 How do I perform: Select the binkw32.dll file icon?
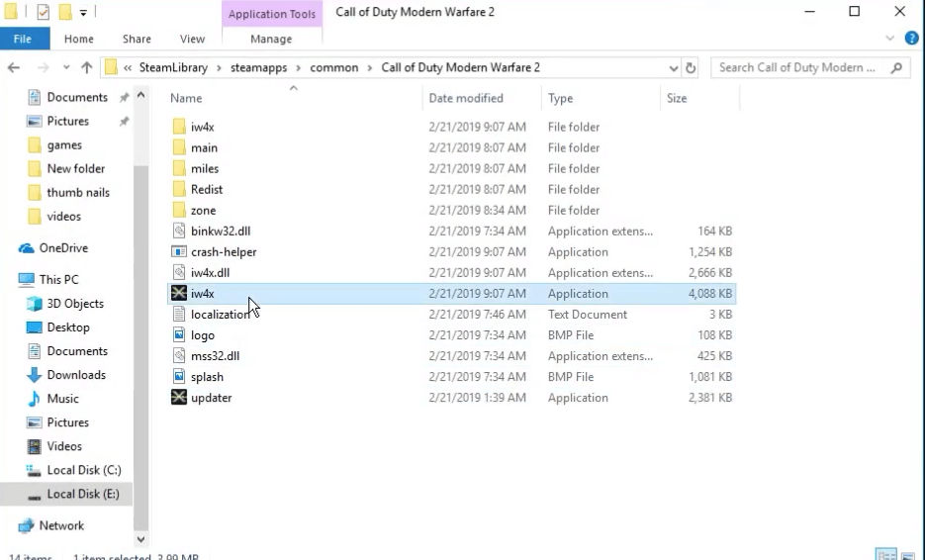tap(179, 231)
